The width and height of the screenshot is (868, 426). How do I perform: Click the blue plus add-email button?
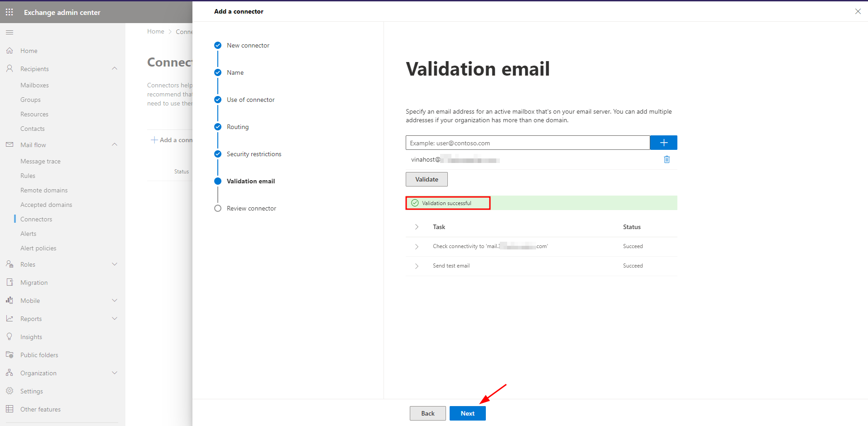click(x=663, y=143)
